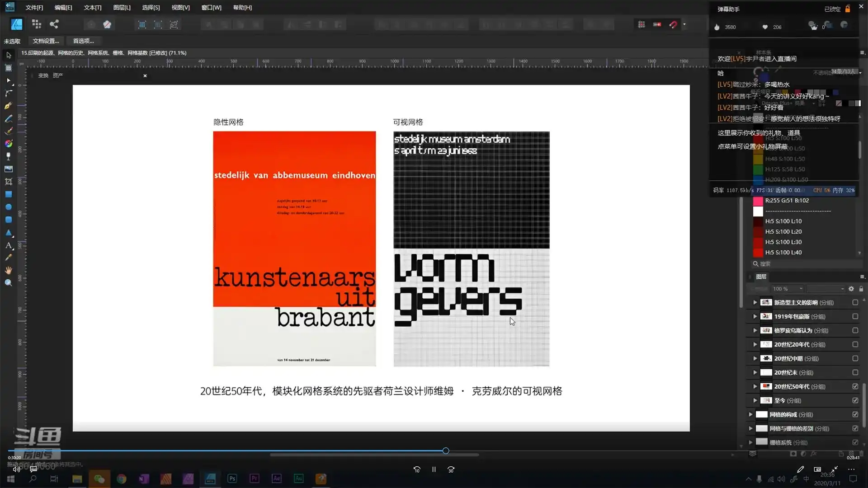The height and width of the screenshot is (488, 868).
Task: Select the Pencil tool
Action: click(8, 118)
